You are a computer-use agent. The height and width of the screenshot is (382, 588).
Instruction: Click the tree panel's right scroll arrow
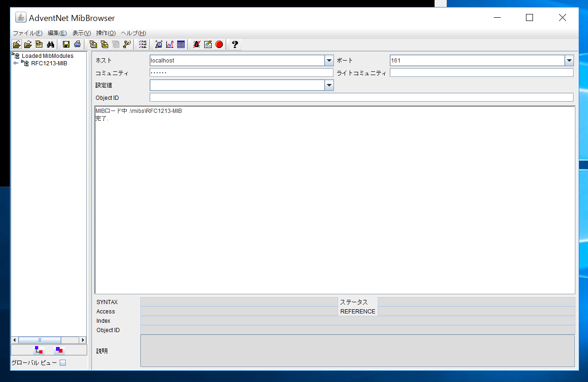coord(83,340)
